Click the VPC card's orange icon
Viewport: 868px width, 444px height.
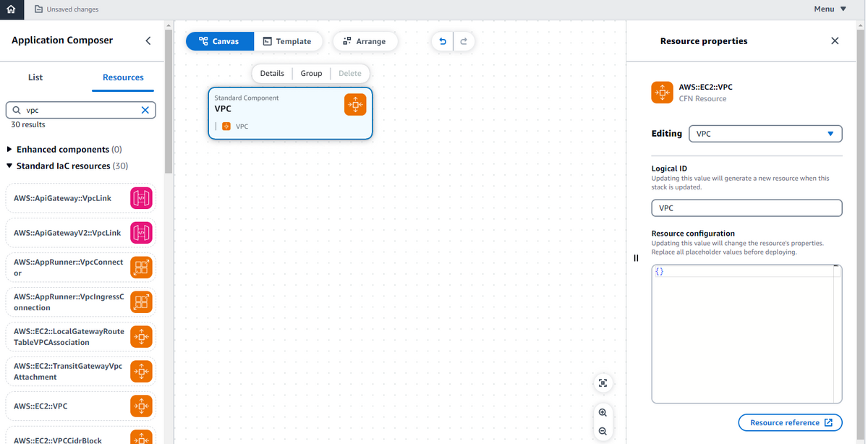coord(355,105)
